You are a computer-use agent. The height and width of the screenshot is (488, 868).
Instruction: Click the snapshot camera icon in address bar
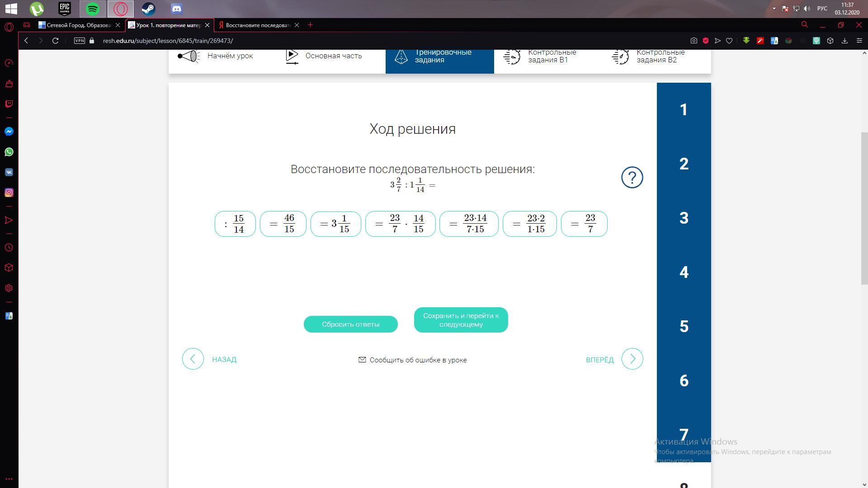tap(693, 41)
